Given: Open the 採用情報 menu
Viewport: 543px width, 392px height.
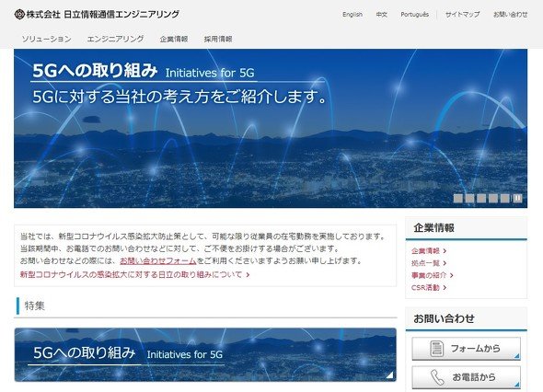Looking at the screenshot, I should click(x=218, y=39).
